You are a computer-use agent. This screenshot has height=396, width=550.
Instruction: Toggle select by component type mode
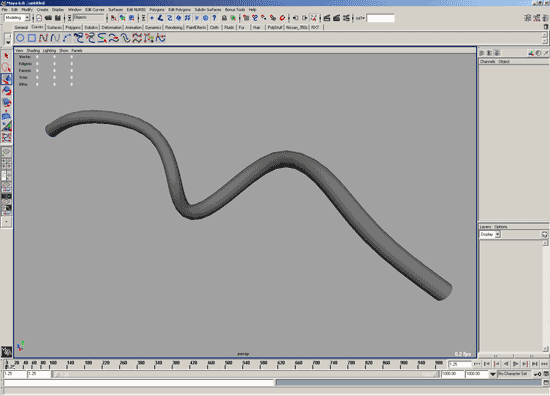[x=132, y=18]
